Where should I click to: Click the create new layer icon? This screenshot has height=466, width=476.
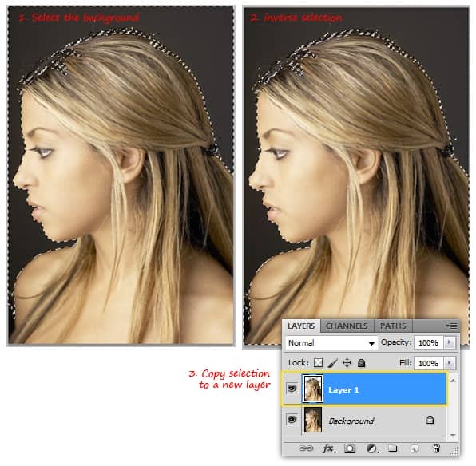[415, 448]
